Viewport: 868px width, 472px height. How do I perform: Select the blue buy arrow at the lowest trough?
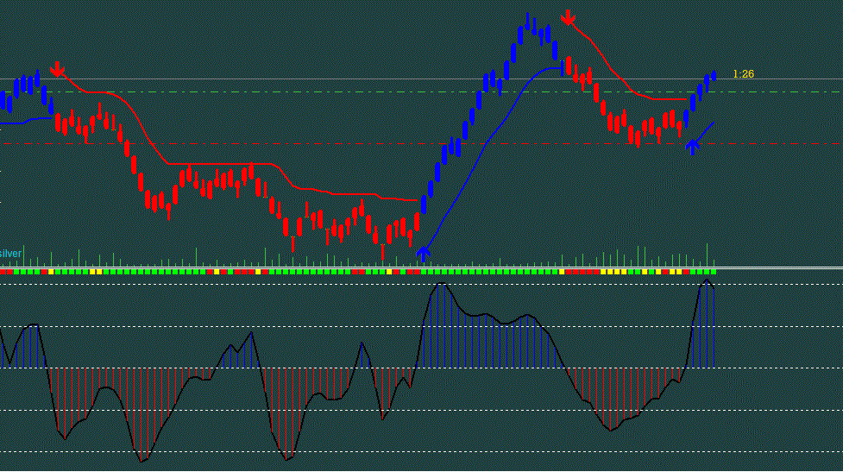point(424,254)
